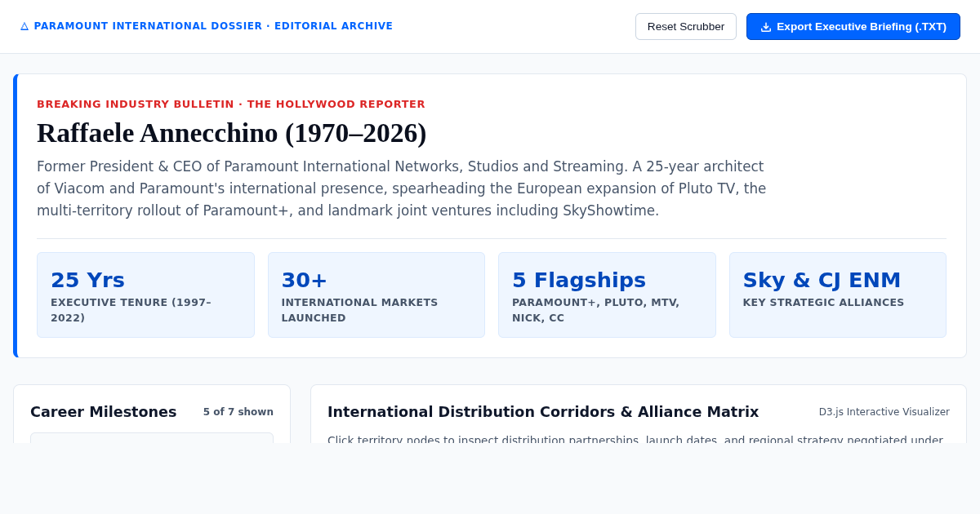Click the International Distribution Corridors heading

pos(543,412)
